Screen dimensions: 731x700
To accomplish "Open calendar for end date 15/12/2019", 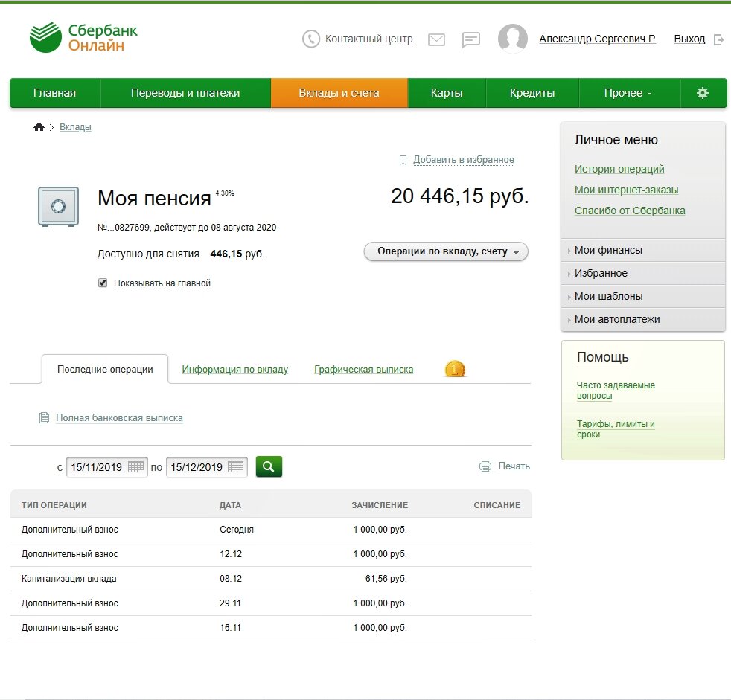I will pyautogui.click(x=235, y=466).
